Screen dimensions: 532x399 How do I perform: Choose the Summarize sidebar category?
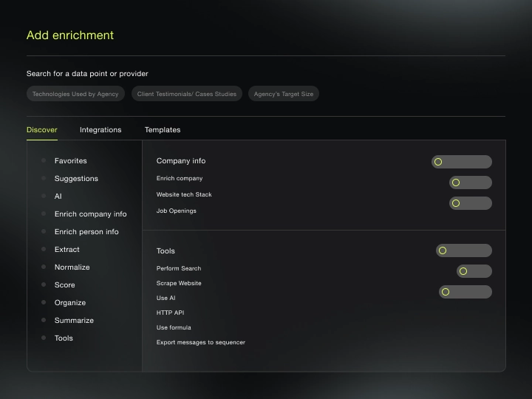point(74,320)
